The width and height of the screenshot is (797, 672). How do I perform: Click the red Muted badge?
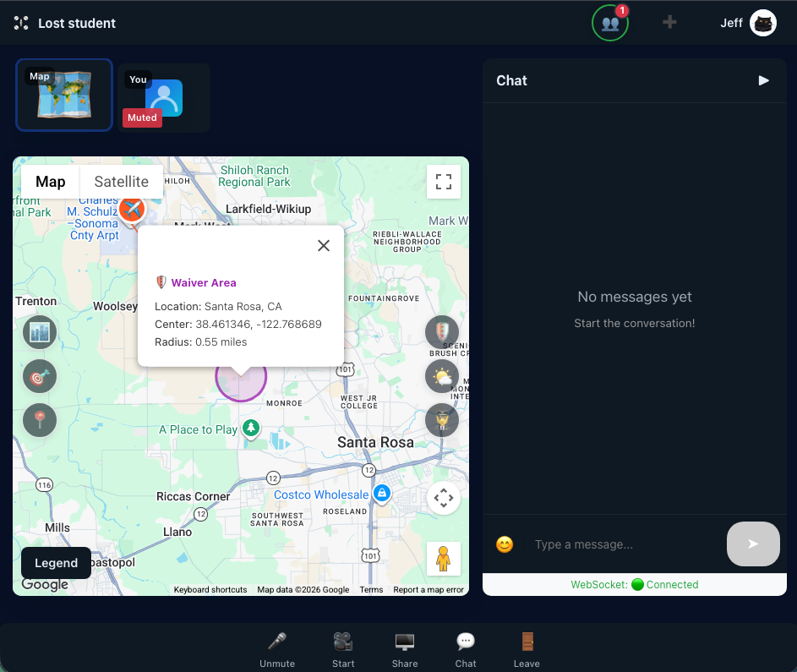coord(142,117)
